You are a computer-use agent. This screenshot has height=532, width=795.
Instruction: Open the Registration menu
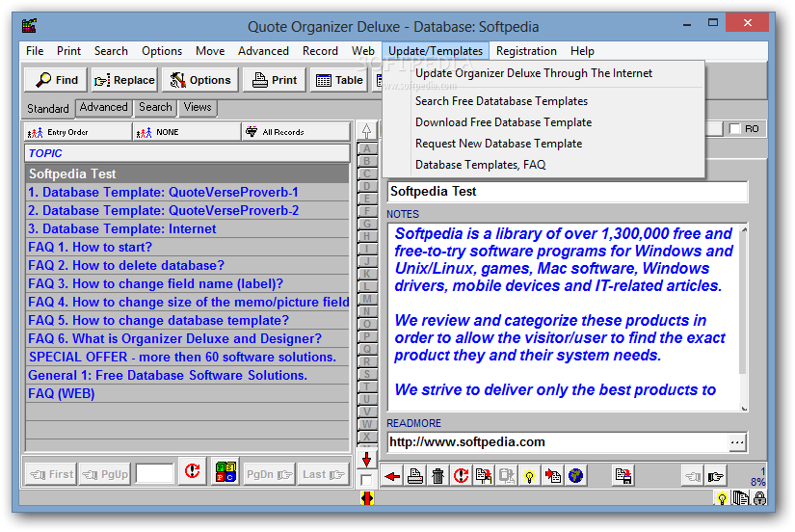[x=526, y=51]
